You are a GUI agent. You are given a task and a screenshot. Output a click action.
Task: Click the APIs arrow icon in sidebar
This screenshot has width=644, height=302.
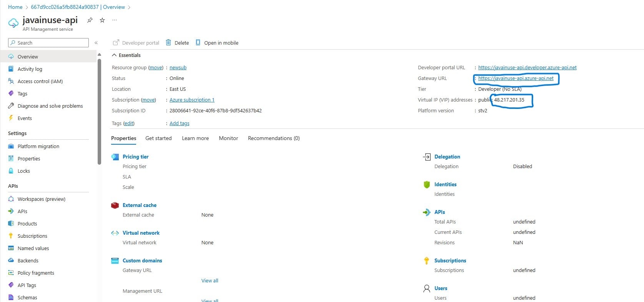(11, 211)
